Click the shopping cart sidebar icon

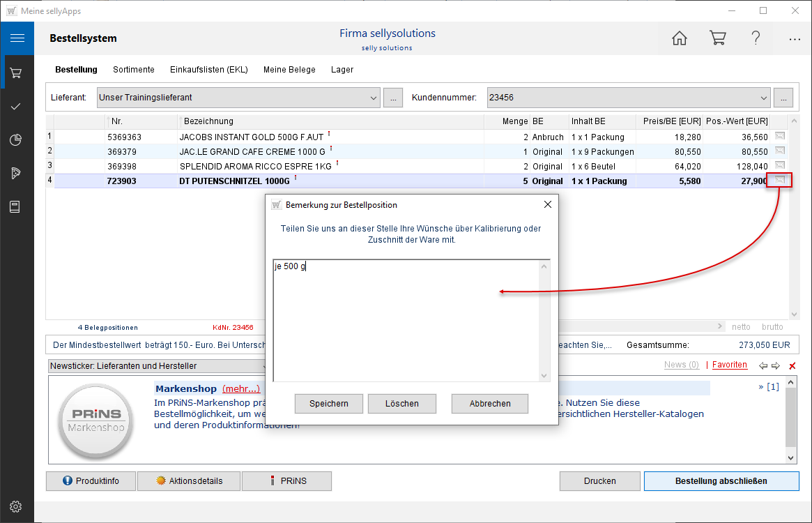coord(16,73)
